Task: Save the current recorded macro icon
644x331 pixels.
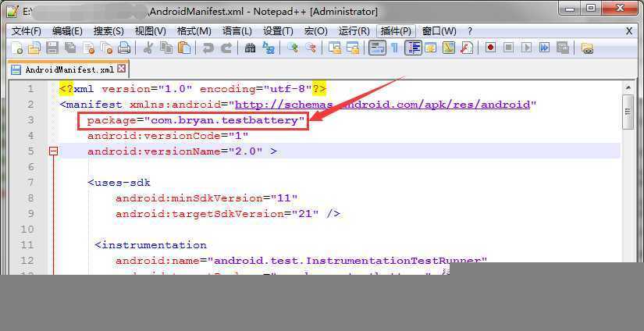Action: 563,48
